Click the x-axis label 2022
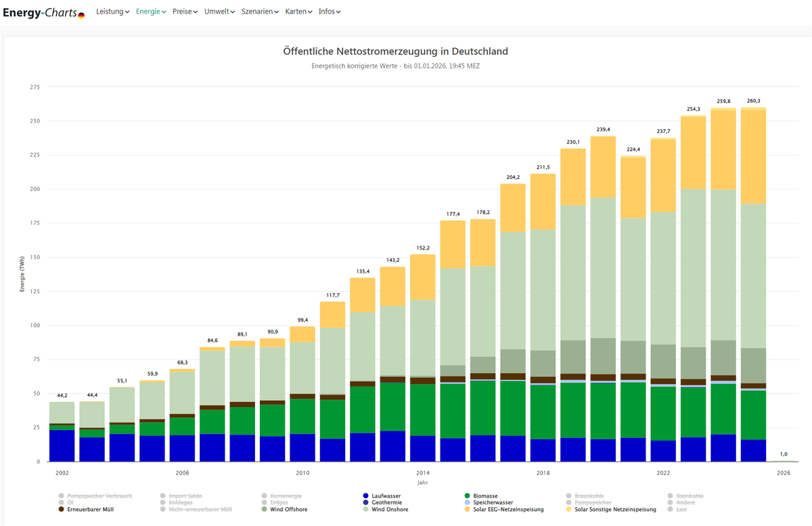 point(663,473)
